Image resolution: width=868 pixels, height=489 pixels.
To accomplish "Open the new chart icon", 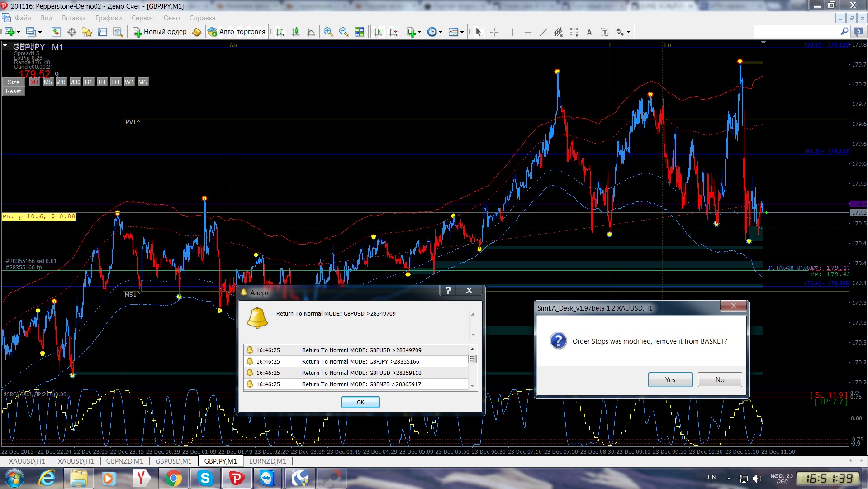I will coord(10,32).
